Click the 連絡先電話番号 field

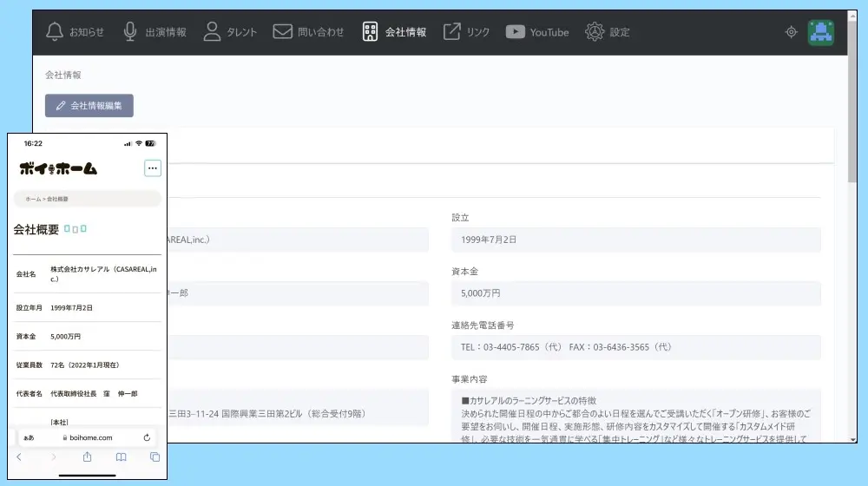point(635,347)
